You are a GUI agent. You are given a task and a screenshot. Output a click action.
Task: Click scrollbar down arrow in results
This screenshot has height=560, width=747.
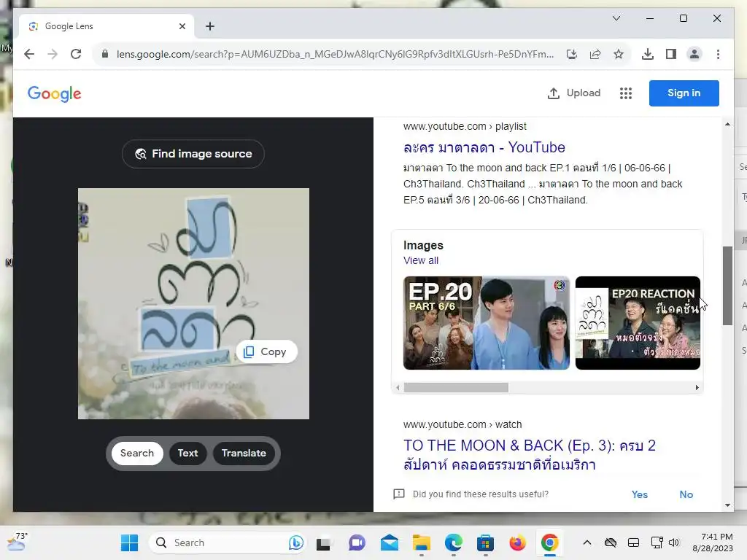727,505
